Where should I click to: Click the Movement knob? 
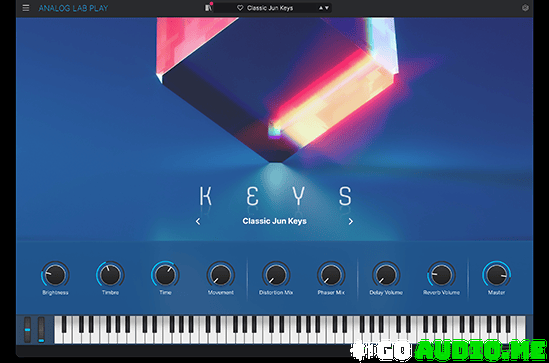[221, 275]
